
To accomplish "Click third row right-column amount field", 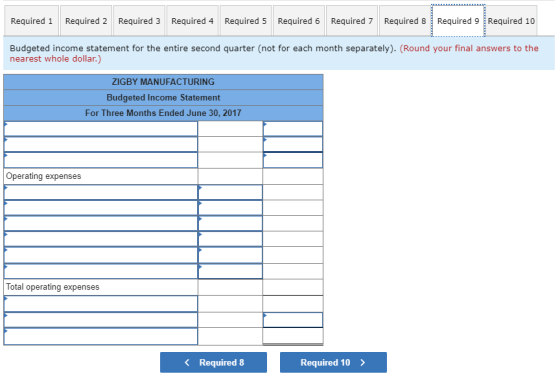I will point(293,160).
